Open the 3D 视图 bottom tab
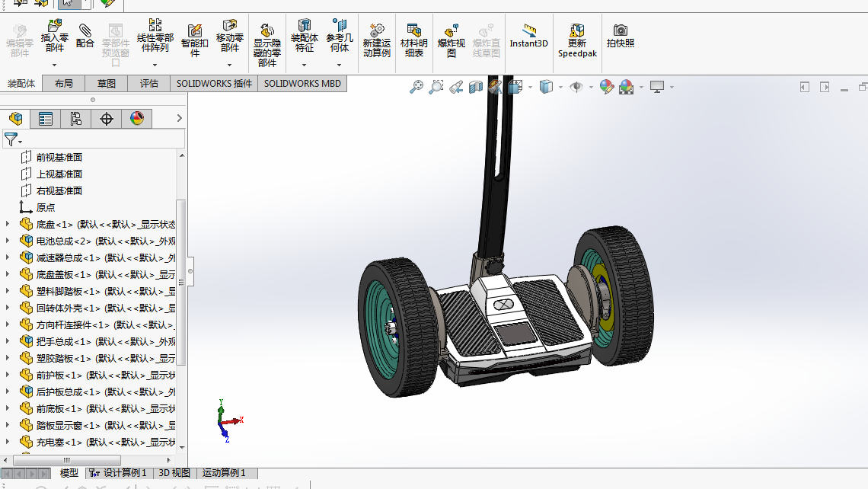This screenshot has width=868, height=489. click(174, 473)
